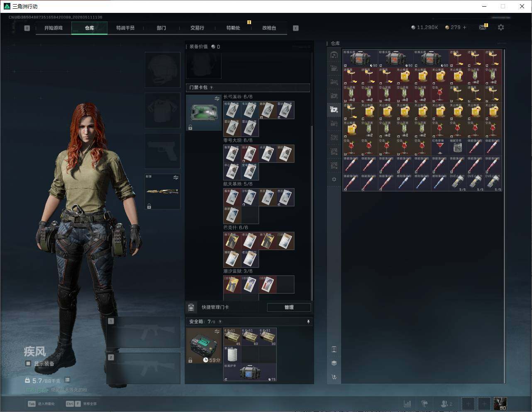Switch to the 特勤处 tab

click(233, 28)
